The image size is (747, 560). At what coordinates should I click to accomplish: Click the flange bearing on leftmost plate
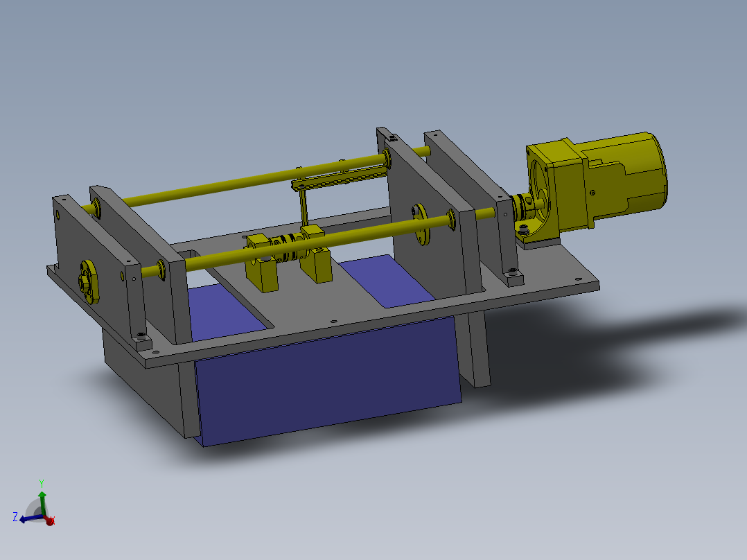coord(89,281)
